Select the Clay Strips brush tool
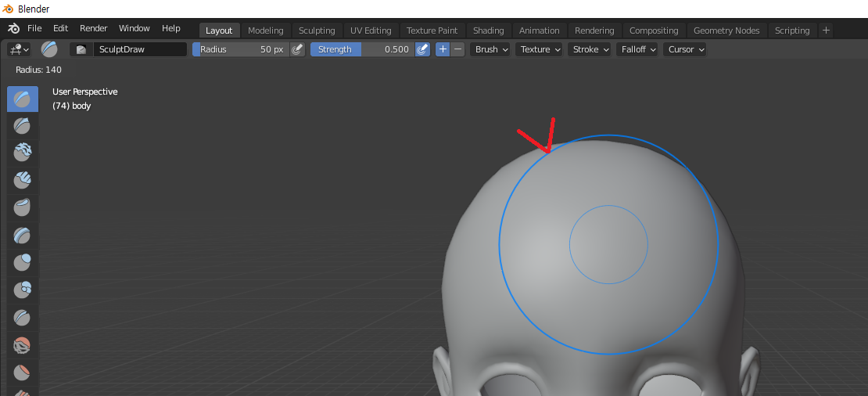Viewport: 868px width, 396px height. (23, 180)
